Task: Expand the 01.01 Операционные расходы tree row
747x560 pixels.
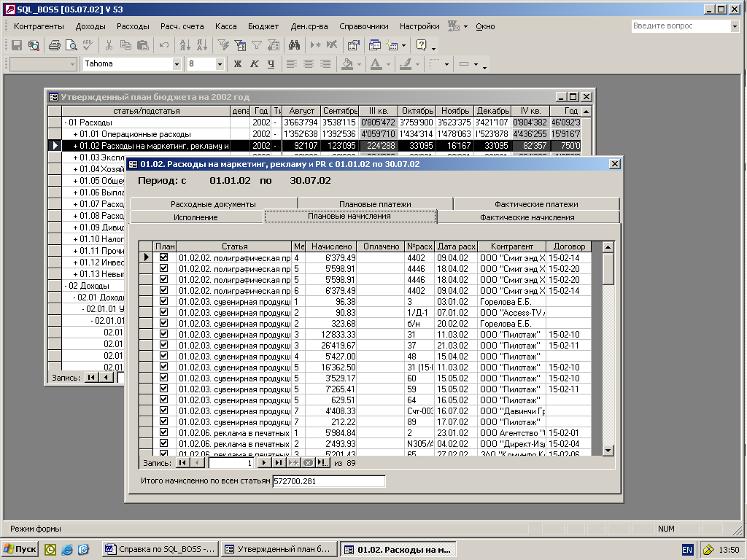Action: [75, 134]
